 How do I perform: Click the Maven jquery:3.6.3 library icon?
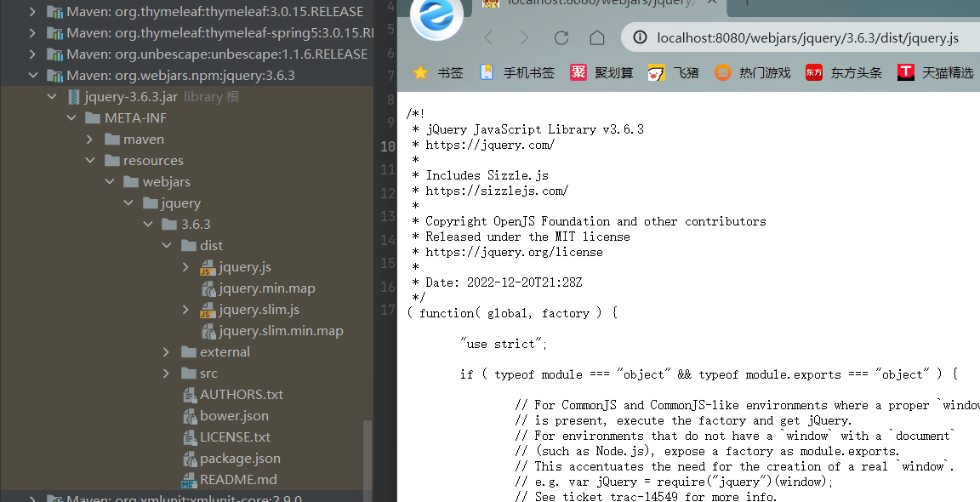[x=55, y=76]
